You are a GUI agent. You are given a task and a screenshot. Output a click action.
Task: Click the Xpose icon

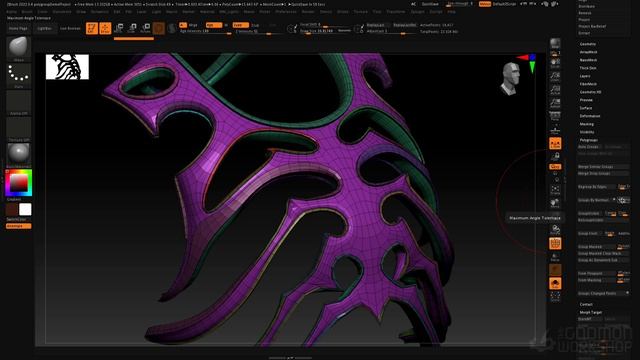tap(555, 297)
